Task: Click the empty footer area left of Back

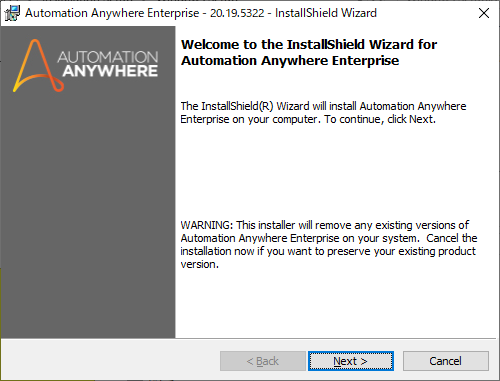Action: (110, 361)
